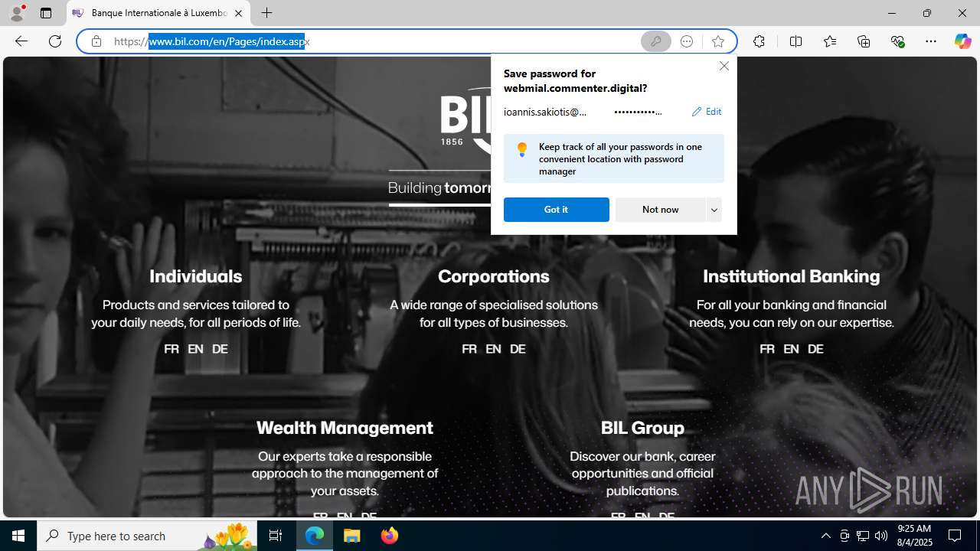Open Extensions puzzle icon
The width and height of the screenshot is (980, 551).
pyautogui.click(x=759, y=41)
